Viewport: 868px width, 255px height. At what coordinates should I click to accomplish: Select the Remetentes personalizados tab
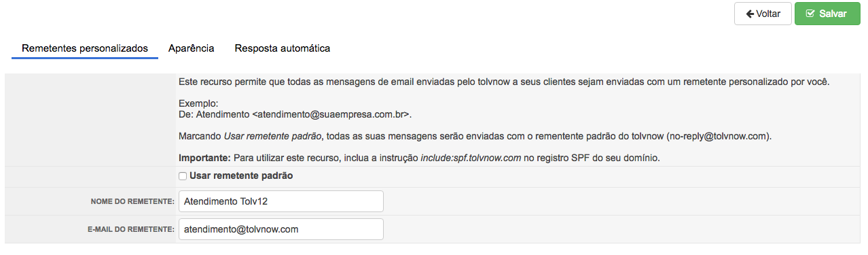click(85, 48)
